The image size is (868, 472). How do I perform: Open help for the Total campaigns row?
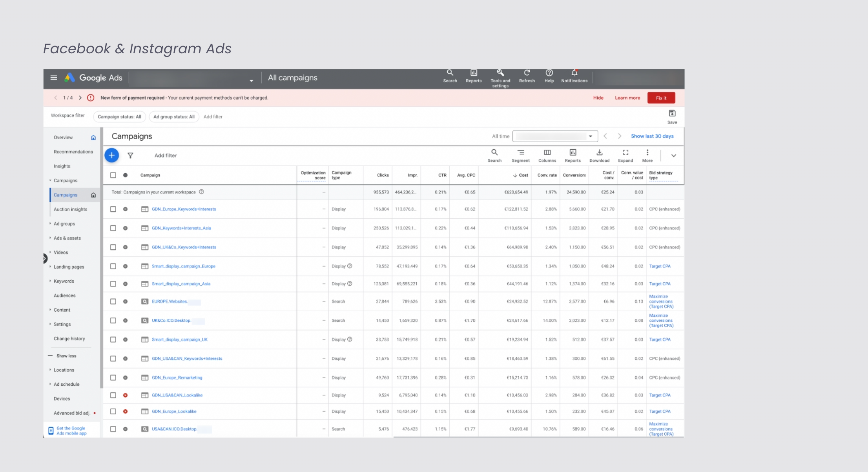point(202,192)
